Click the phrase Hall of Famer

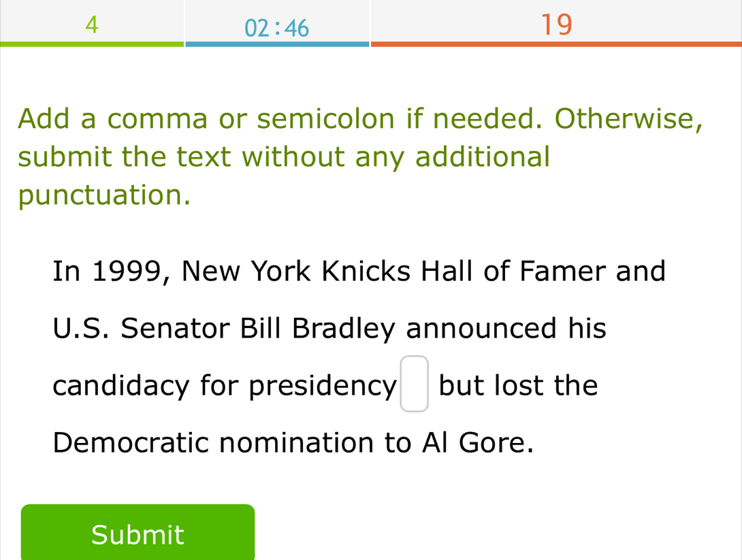pyautogui.click(x=515, y=271)
